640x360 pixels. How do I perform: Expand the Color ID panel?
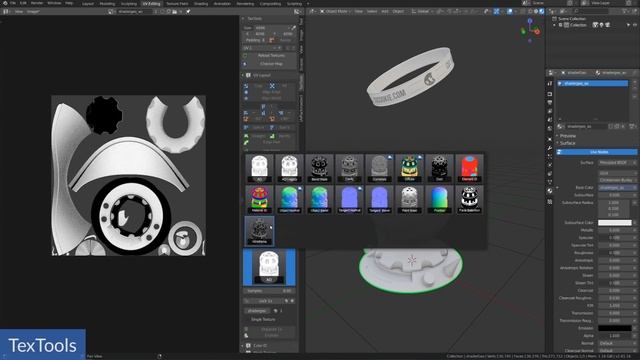pos(260,345)
